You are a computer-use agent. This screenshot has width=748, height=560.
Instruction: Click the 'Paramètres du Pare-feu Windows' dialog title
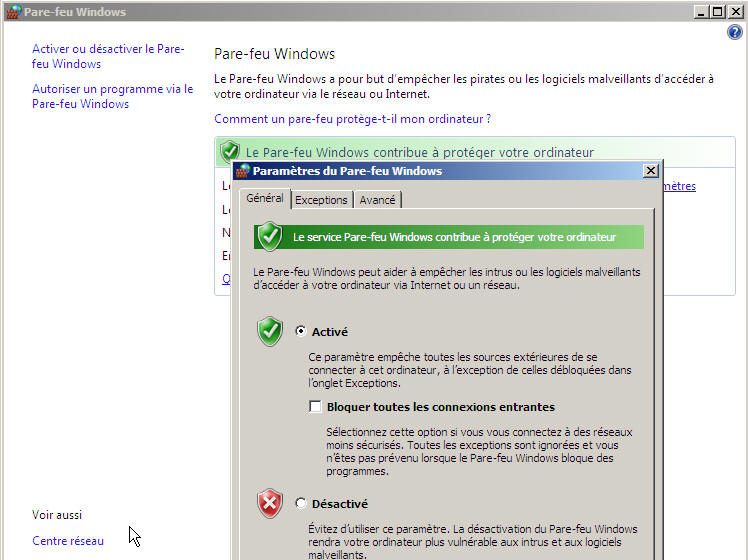point(347,171)
